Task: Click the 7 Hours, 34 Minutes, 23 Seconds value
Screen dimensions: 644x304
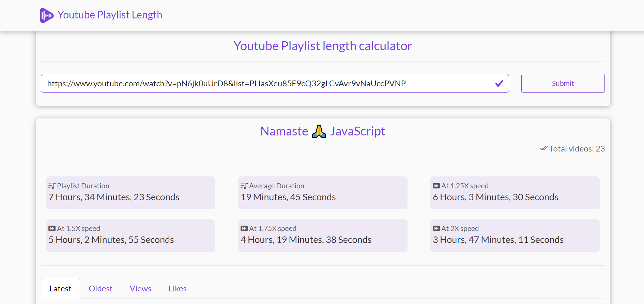Action: point(114,197)
